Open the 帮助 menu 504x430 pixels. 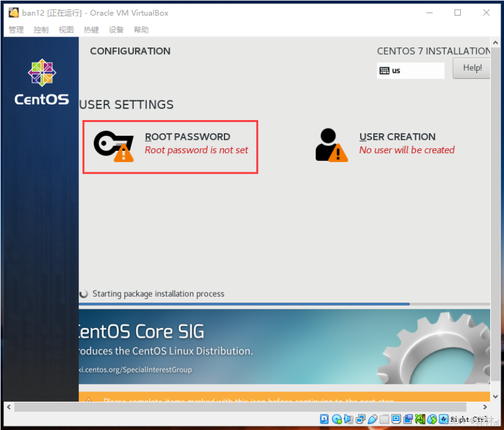pyautogui.click(x=141, y=29)
